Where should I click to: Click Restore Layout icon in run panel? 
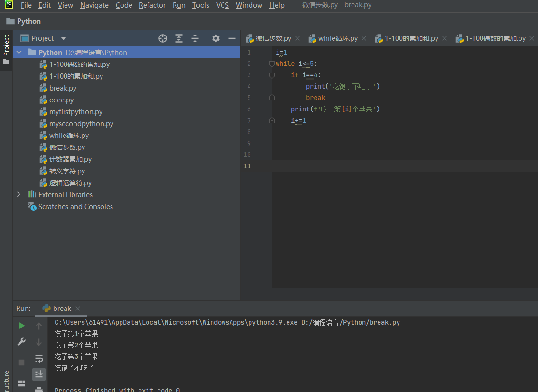[21, 383]
